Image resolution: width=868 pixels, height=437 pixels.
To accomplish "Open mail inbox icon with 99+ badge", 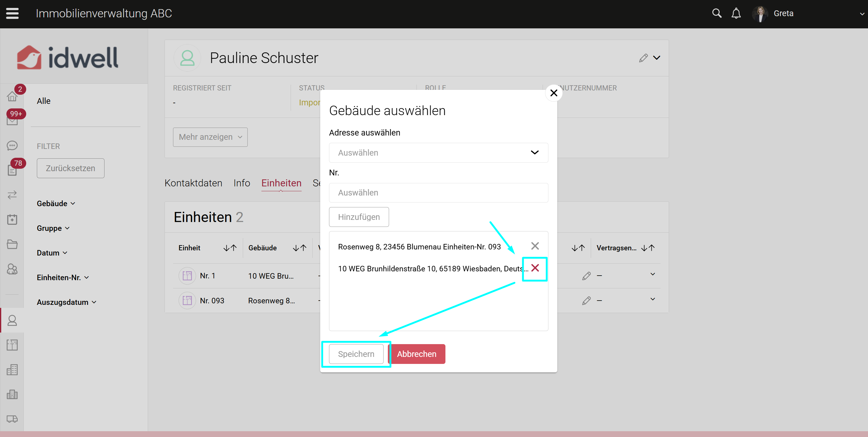I will [x=12, y=121].
